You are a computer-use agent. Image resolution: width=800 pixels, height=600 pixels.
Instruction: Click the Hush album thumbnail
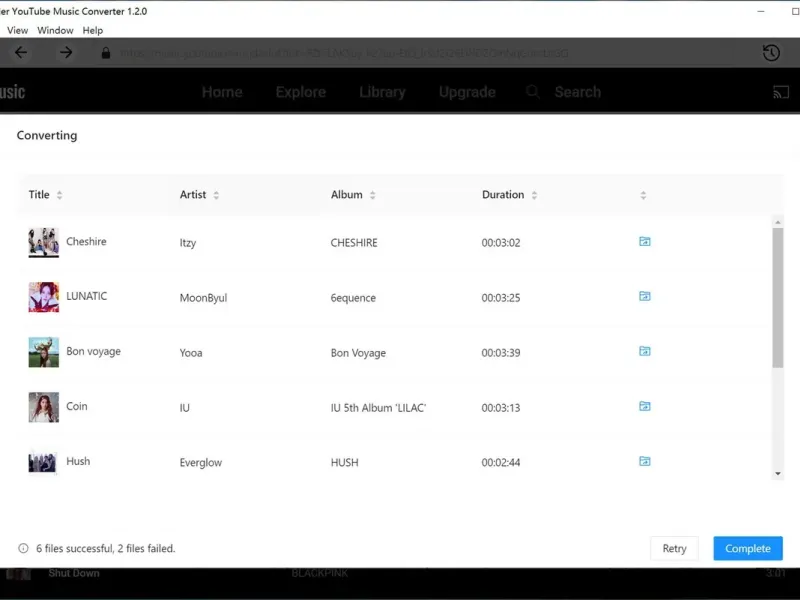pyautogui.click(x=42, y=462)
